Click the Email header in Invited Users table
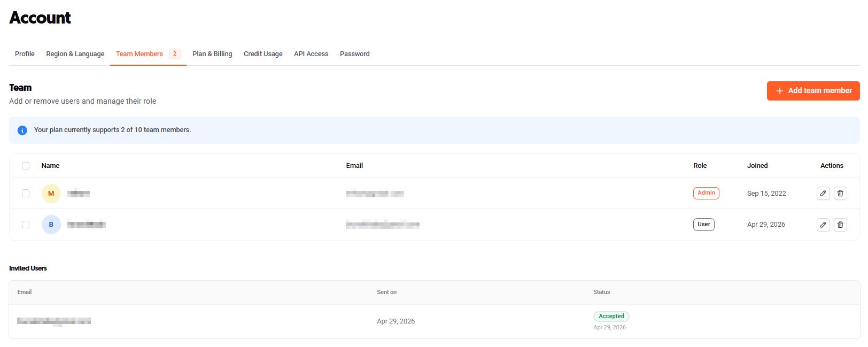 click(25, 292)
